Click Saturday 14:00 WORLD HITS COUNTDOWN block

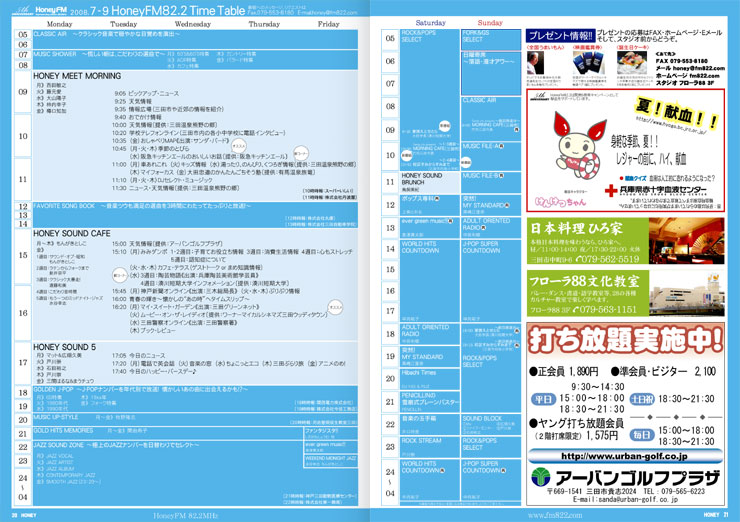tap(429, 281)
